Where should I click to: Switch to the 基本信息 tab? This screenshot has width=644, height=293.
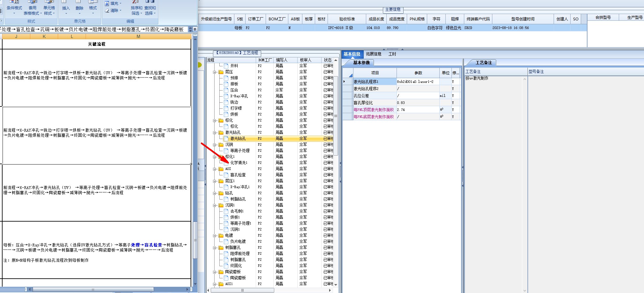tap(352, 54)
